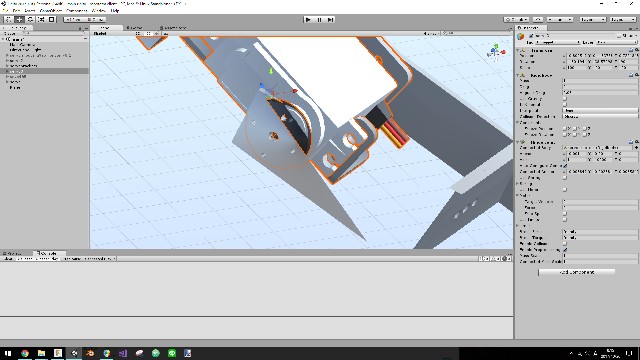Image resolution: width=640 pixels, height=360 pixels.
Task: Toggle Enable Preprocessing checkbox
Action: tap(565, 249)
